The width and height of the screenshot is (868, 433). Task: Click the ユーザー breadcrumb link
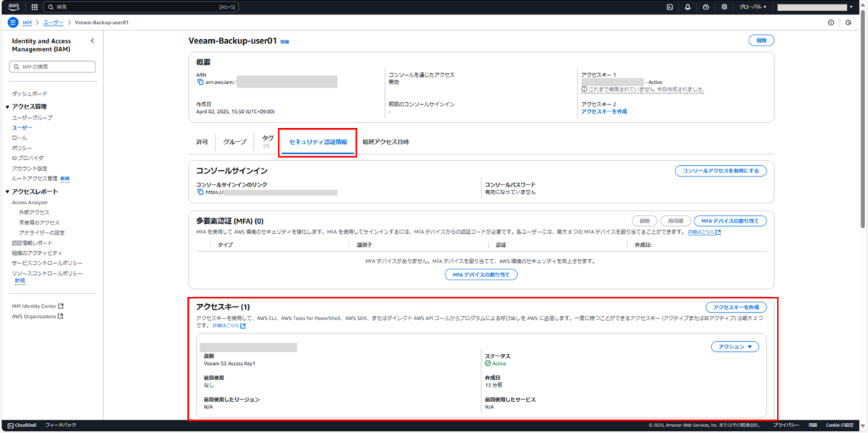click(53, 22)
